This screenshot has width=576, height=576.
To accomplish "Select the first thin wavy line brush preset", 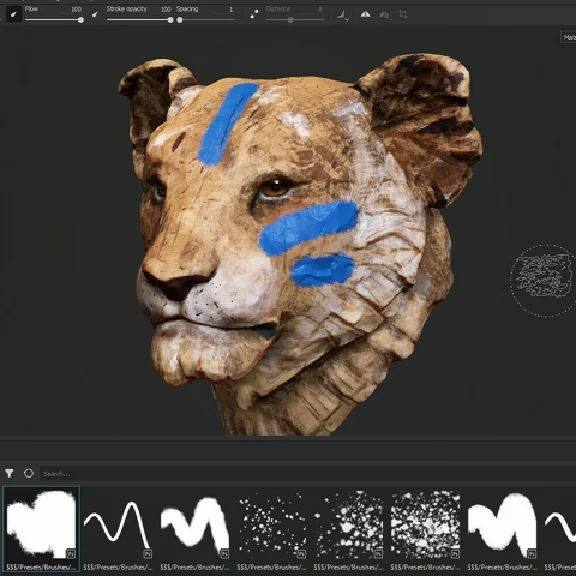I will coord(118,529).
